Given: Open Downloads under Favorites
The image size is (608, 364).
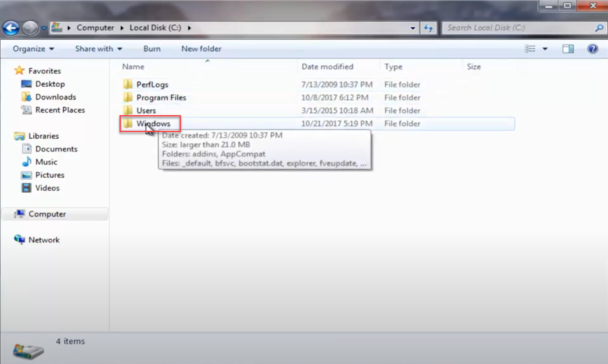Looking at the screenshot, I should 56,97.
